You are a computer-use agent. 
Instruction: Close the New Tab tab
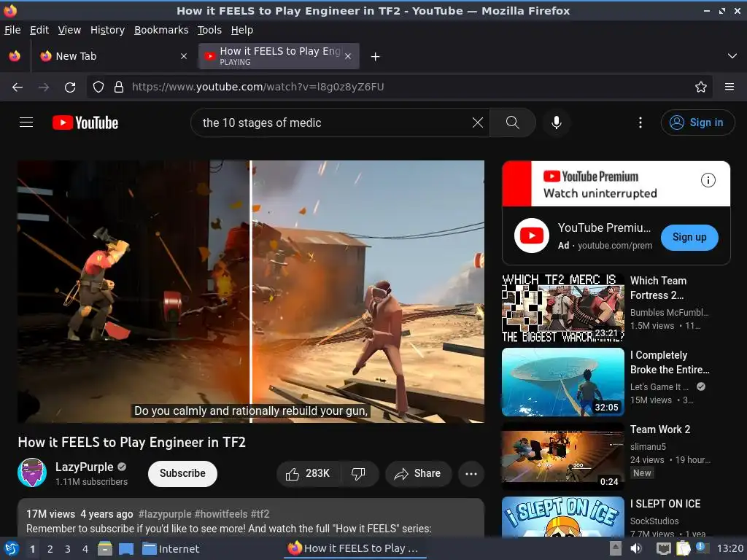point(184,56)
